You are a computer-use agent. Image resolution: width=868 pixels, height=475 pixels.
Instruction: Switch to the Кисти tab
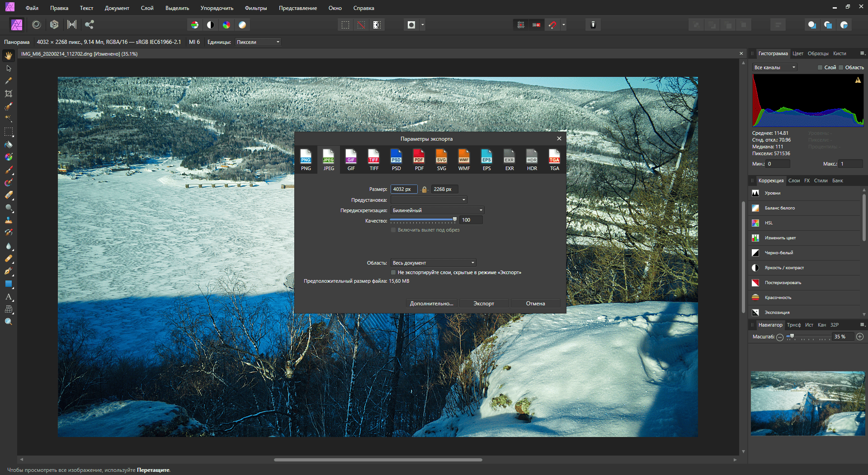pos(840,53)
